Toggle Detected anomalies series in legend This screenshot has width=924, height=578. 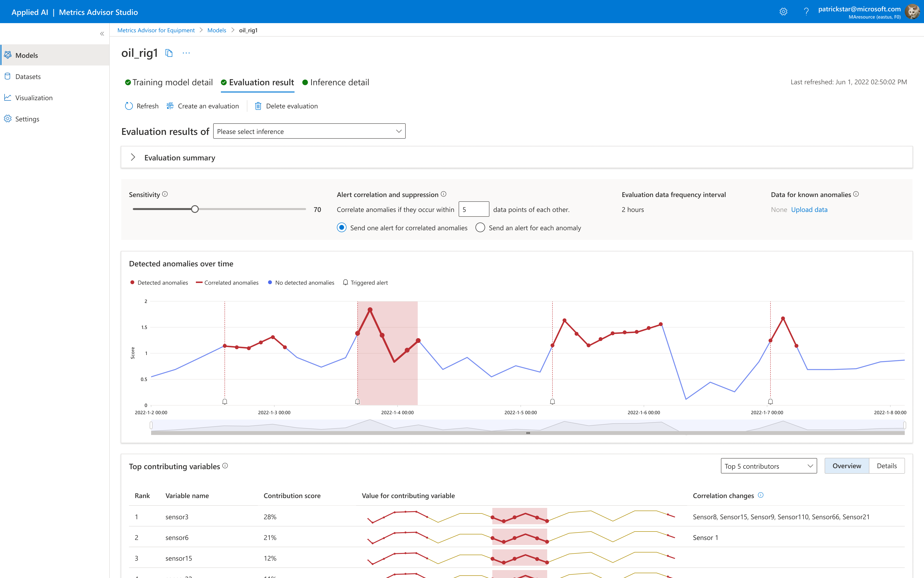pyautogui.click(x=159, y=282)
